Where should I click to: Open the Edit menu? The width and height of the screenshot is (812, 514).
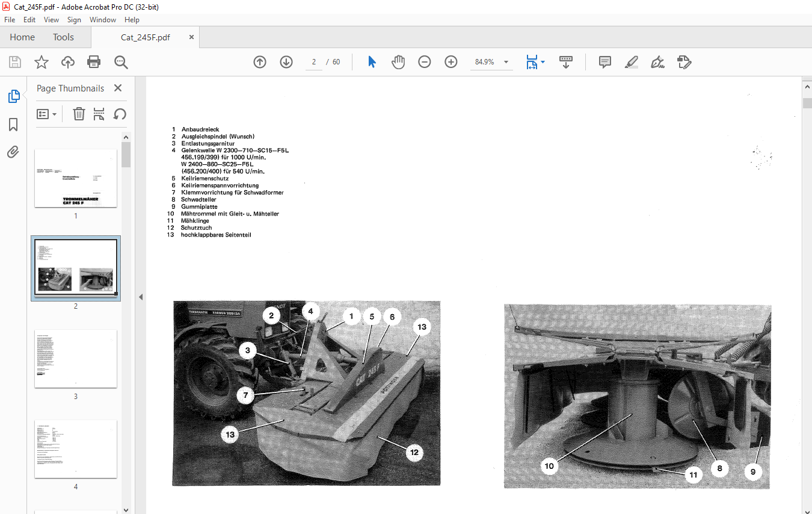(x=29, y=20)
